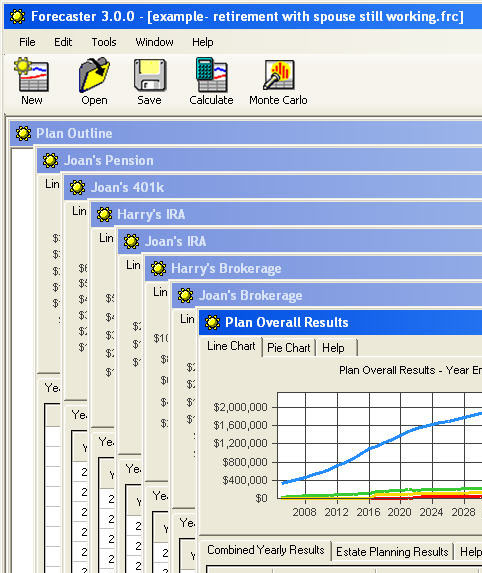The height and width of the screenshot is (573, 482).
Task: Open the Edit menu
Action: (x=63, y=42)
